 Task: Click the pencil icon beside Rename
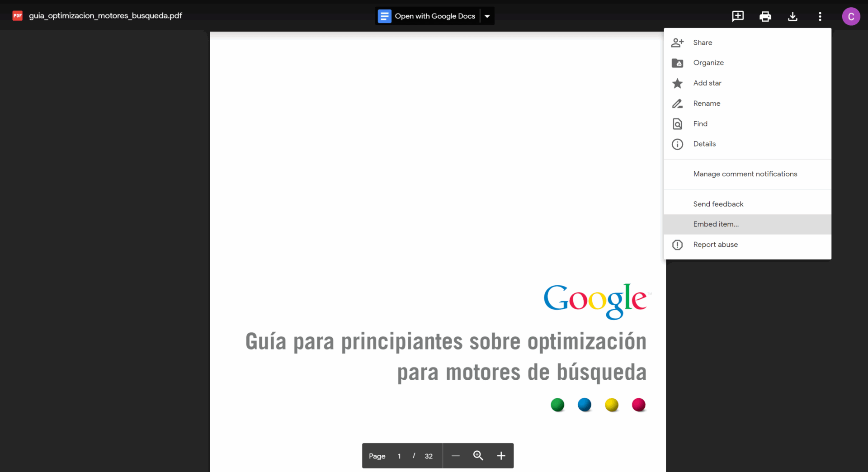click(677, 104)
